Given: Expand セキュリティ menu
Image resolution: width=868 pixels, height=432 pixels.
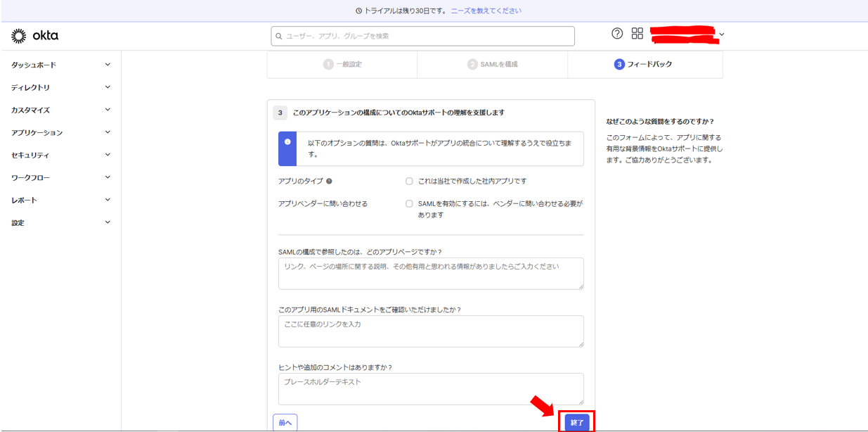Looking at the screenshot, I should click(60, 155).
